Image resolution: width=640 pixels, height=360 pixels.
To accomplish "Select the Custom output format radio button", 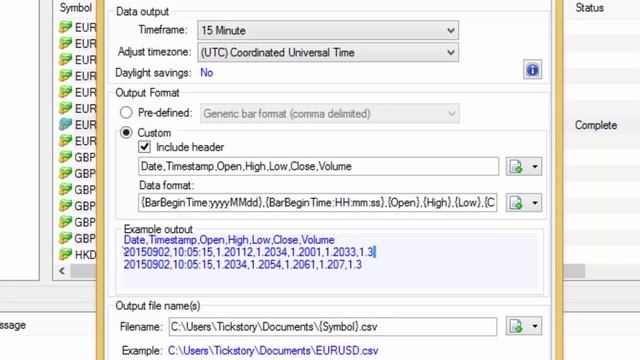I will pos(126,133).
